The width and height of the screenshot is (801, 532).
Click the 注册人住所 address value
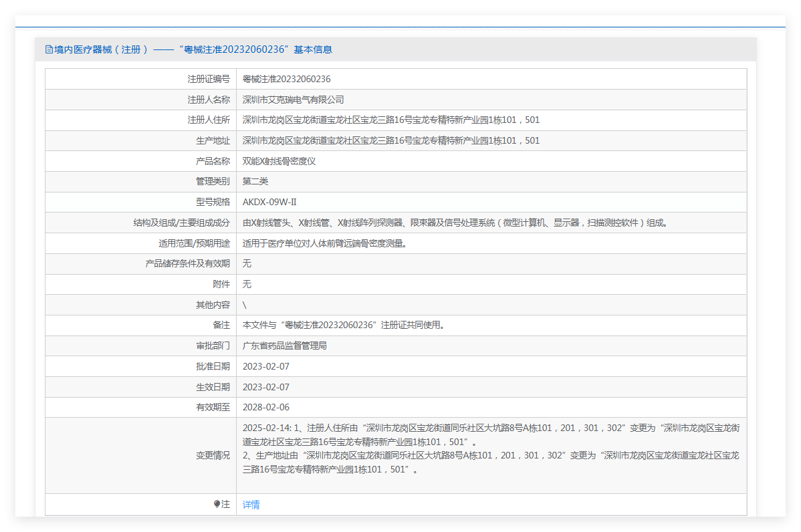390,120
